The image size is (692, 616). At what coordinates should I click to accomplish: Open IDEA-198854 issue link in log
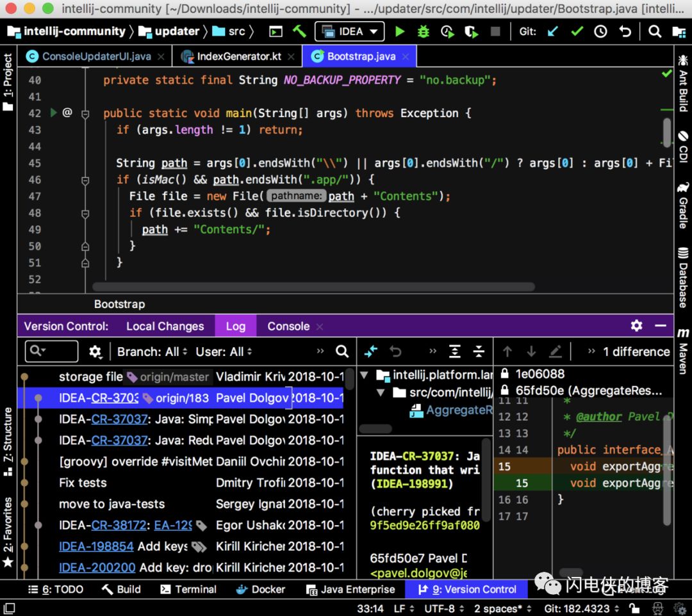click(96, 546)
